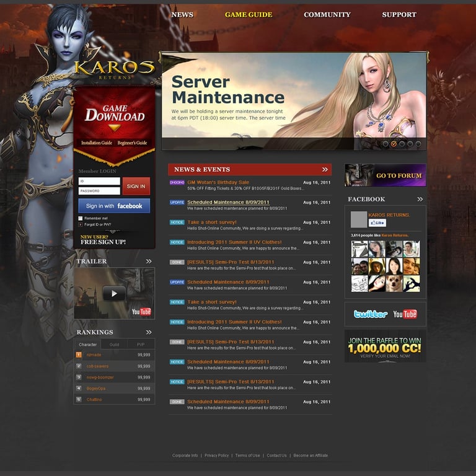Select the fourth banner slide dot
This screenshot has height=476, width=476.
pyautogui.click(x=410, y=144)
